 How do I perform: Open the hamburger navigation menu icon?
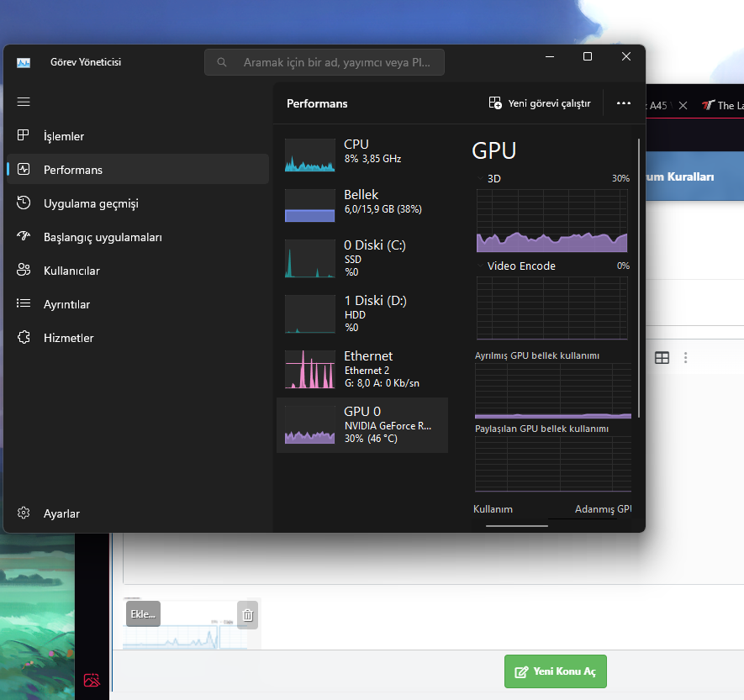(24, 102)
